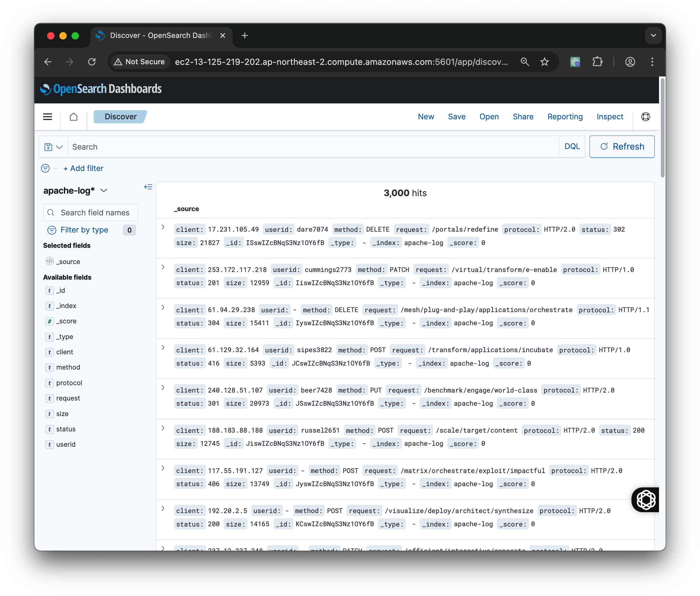Toggle the DQL query language switch

tap(572, 147)
